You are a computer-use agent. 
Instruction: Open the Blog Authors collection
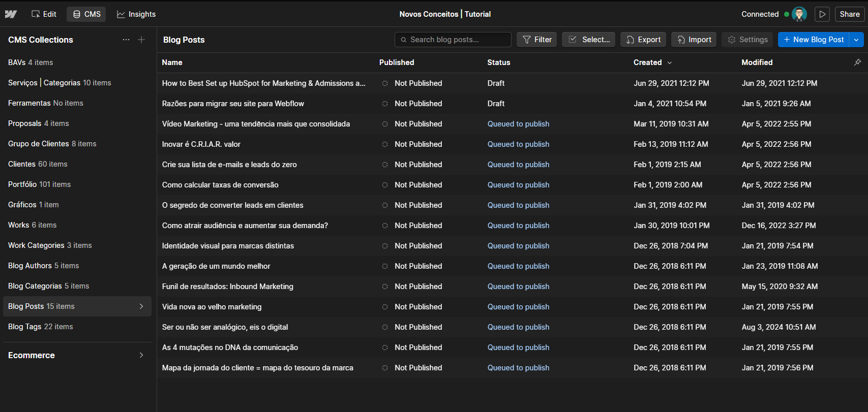coord(77,266)
